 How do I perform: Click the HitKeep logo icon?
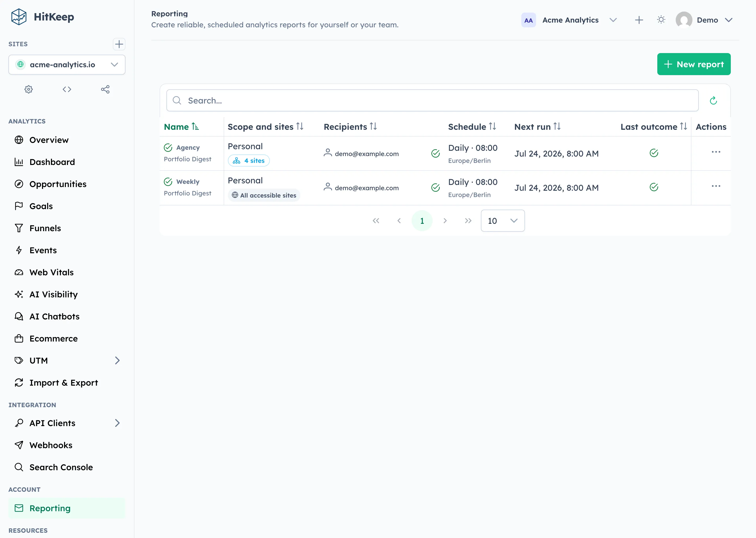19,17
